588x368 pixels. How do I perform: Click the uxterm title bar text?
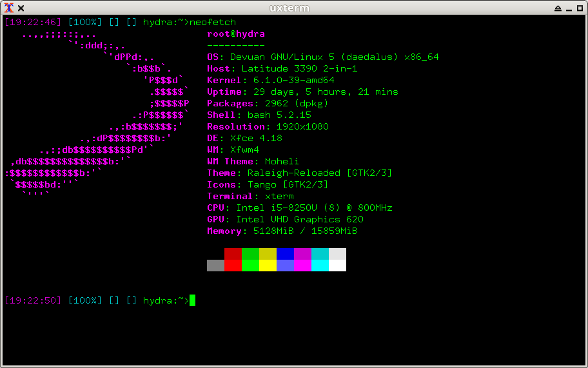coord(294,8)
